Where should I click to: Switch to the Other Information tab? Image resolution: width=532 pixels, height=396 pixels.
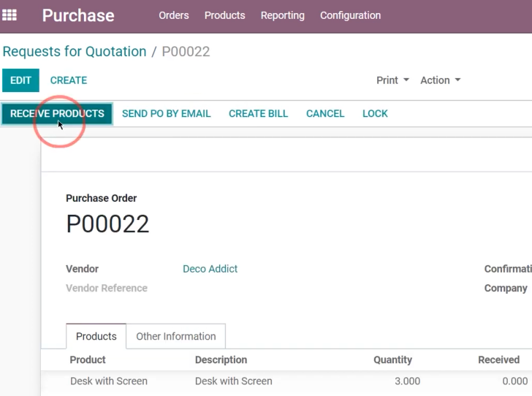click(175, 336)
